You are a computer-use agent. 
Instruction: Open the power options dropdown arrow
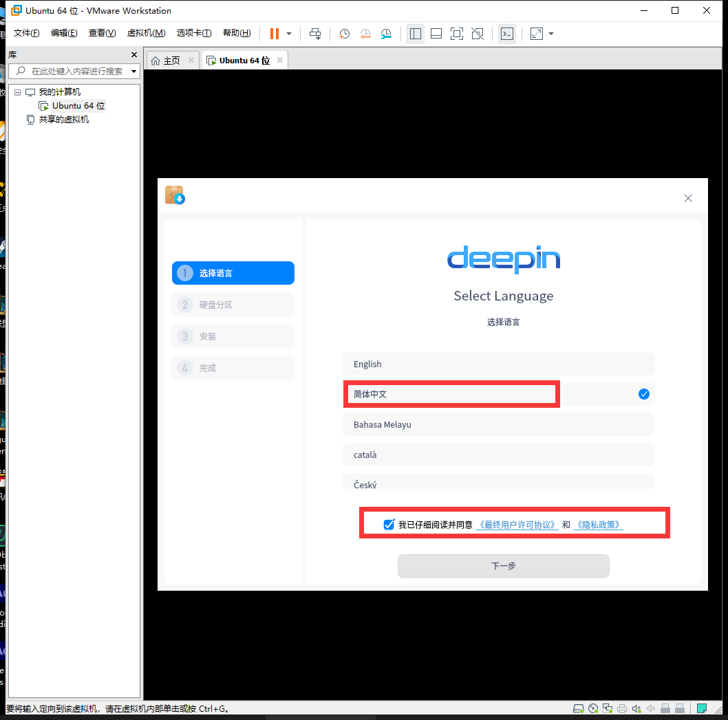click(289, 34)
